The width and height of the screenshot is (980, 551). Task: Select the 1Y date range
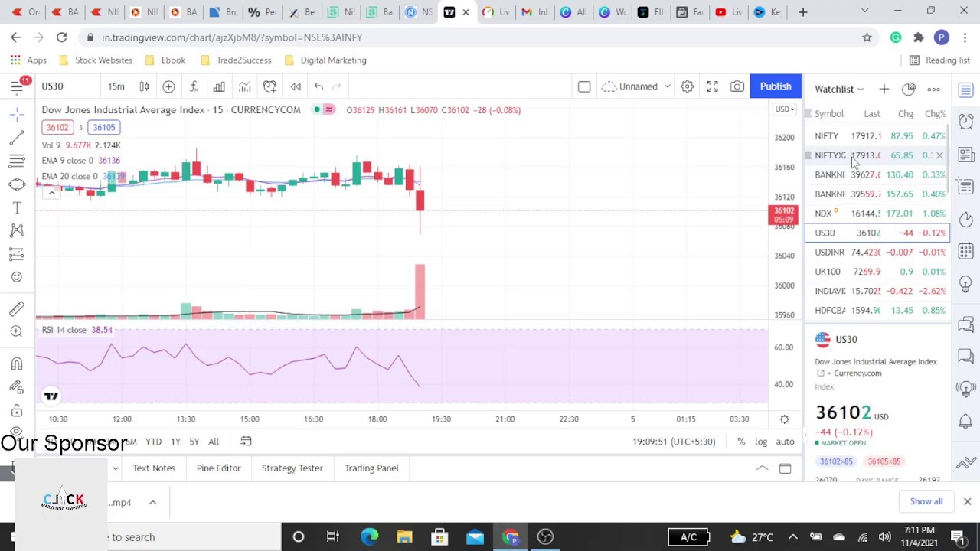pos(175,442)
